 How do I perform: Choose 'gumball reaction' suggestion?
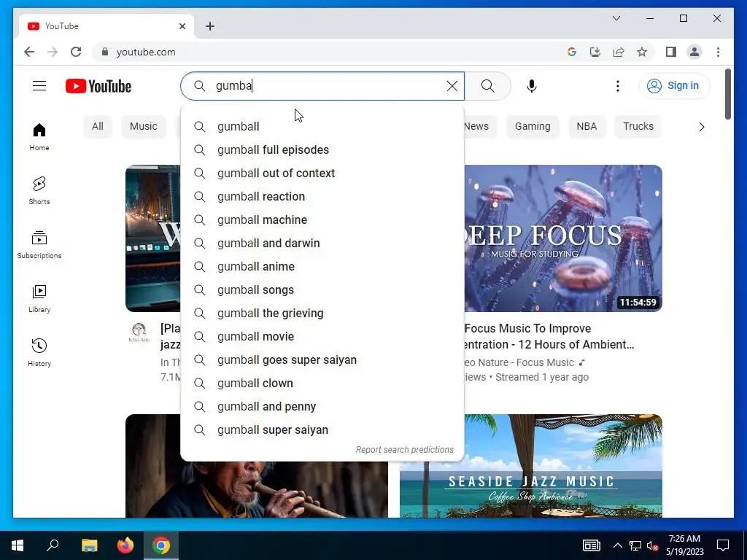coord(322,196)
